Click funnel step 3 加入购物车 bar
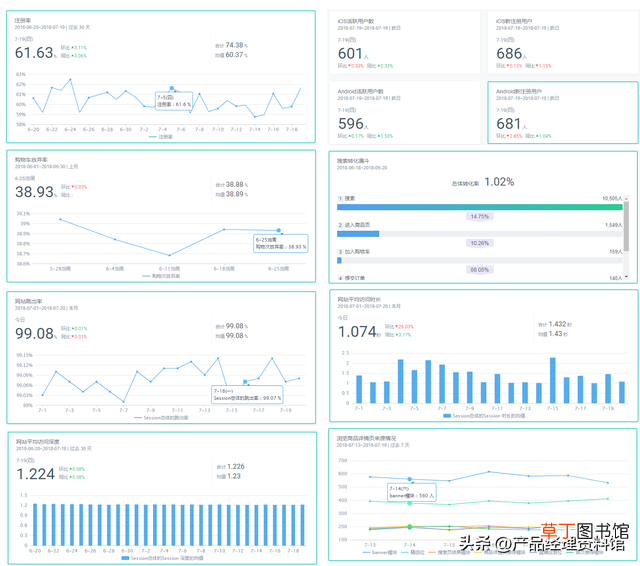This screenshot has height=566, width=640. [x=480, y=260]
